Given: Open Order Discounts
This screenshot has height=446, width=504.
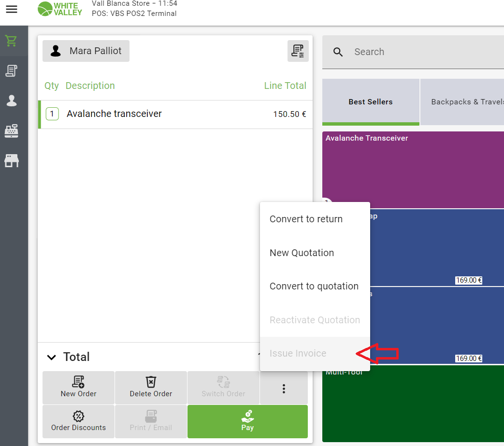Looking at the screenshot, I should (78, 421).
